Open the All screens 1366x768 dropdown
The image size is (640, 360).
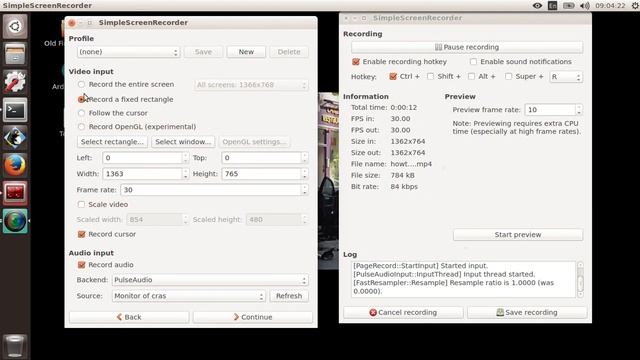click(x=251, y=85)
